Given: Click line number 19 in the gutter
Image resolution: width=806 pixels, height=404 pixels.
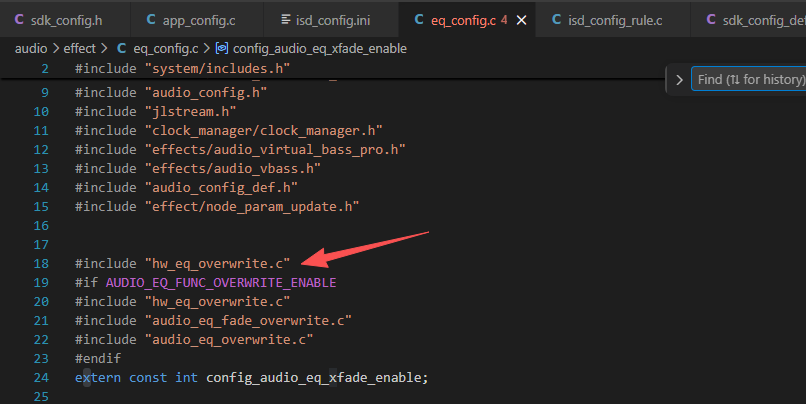Looking at the screenshot, I should 41,283.
